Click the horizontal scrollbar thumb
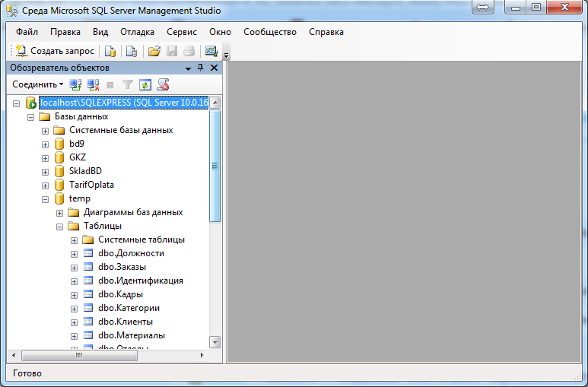 point(79,355)
